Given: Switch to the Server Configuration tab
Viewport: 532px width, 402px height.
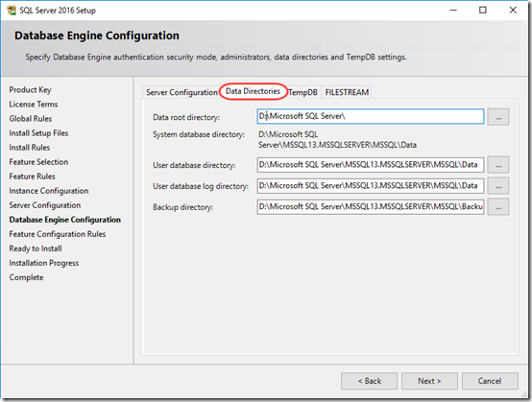Looking at the screenshot, I should pyautogui.click(x=181, y=92).
